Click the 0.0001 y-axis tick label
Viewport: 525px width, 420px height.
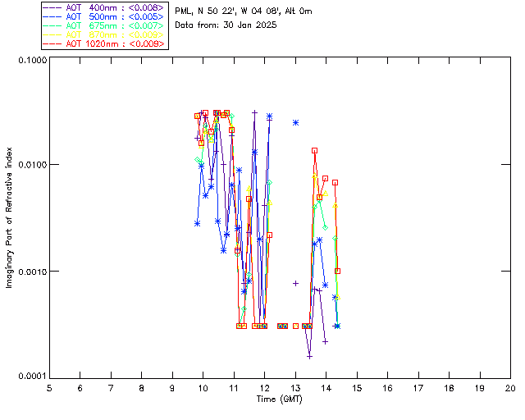[32, 377]
